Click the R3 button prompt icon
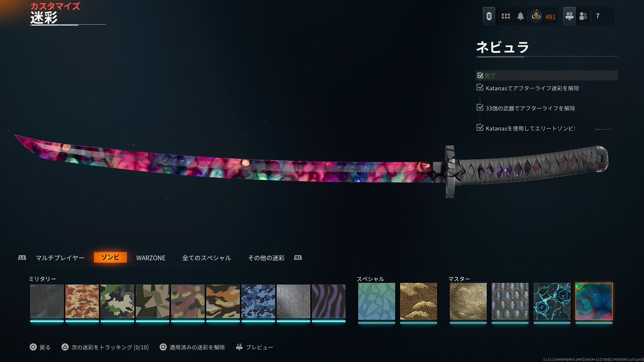 click(570, 16)
